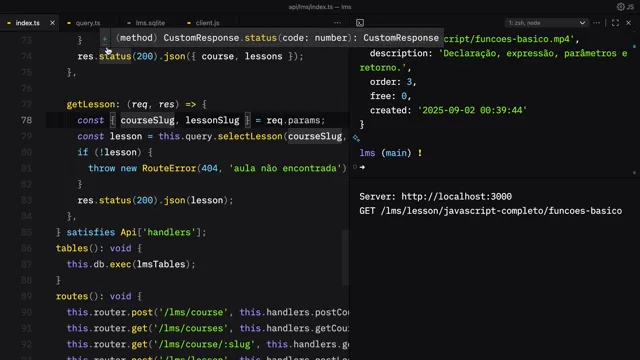The height and width of the screenshot is (360, 640).
Task: Open the query.ts tab
Action: point(87,23)
